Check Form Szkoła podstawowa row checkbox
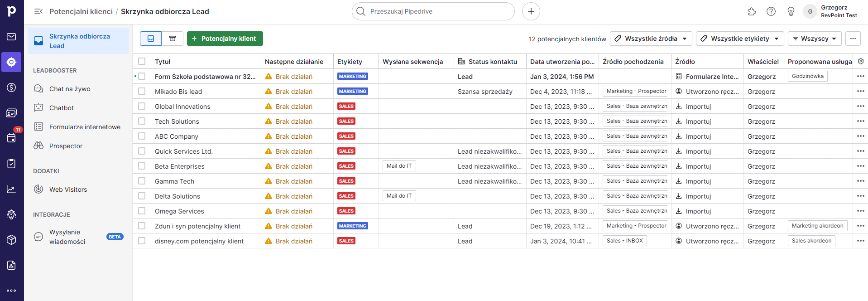The height and width of the screenshot is (301, 868). (x=142, y=76)
